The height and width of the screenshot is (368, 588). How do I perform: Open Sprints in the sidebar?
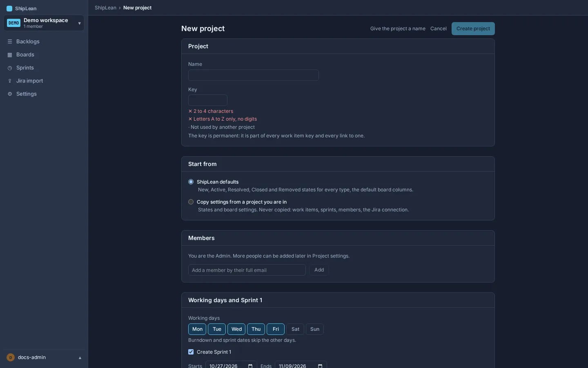(44, 68)
